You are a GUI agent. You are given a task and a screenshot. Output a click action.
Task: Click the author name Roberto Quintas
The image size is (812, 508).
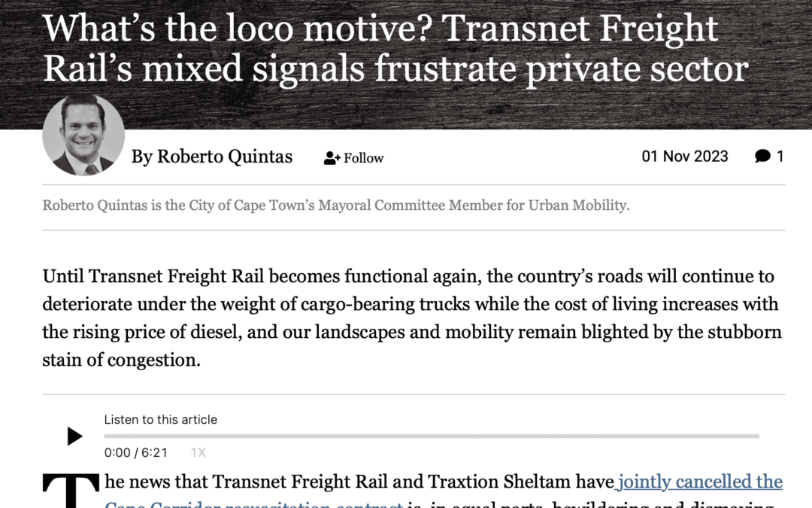click(224, 157)
